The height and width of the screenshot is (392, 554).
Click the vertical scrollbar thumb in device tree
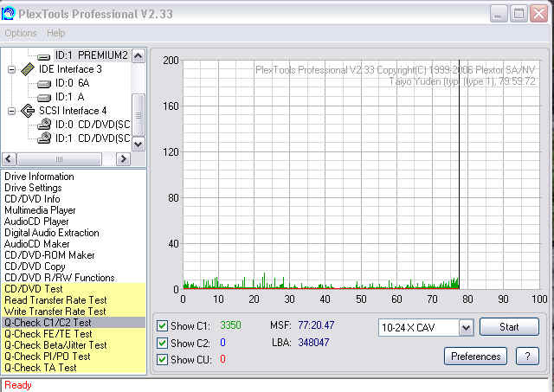[138, 115]
